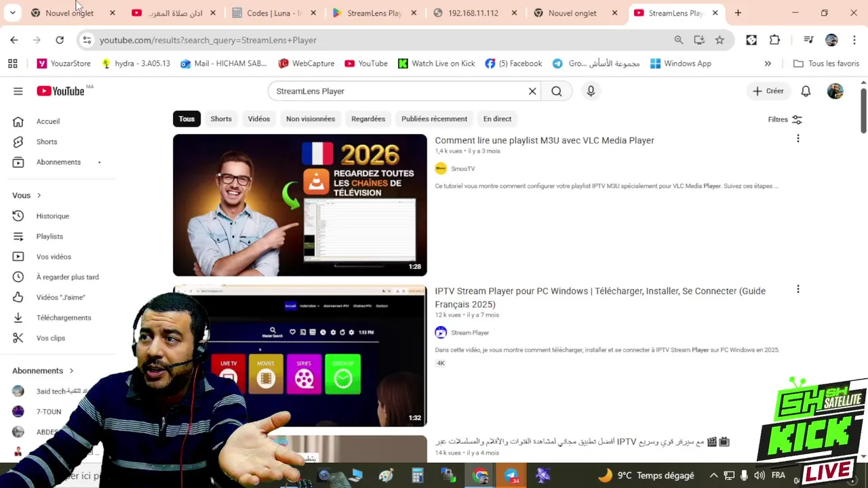Open the apps grid in bookmarks bar

[12, 64]
